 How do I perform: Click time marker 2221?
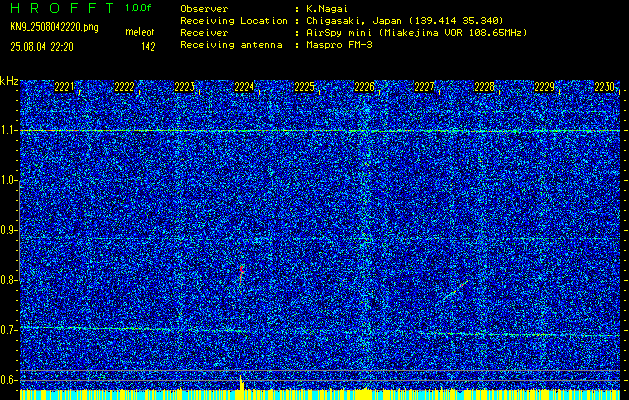tap(64, 87)
